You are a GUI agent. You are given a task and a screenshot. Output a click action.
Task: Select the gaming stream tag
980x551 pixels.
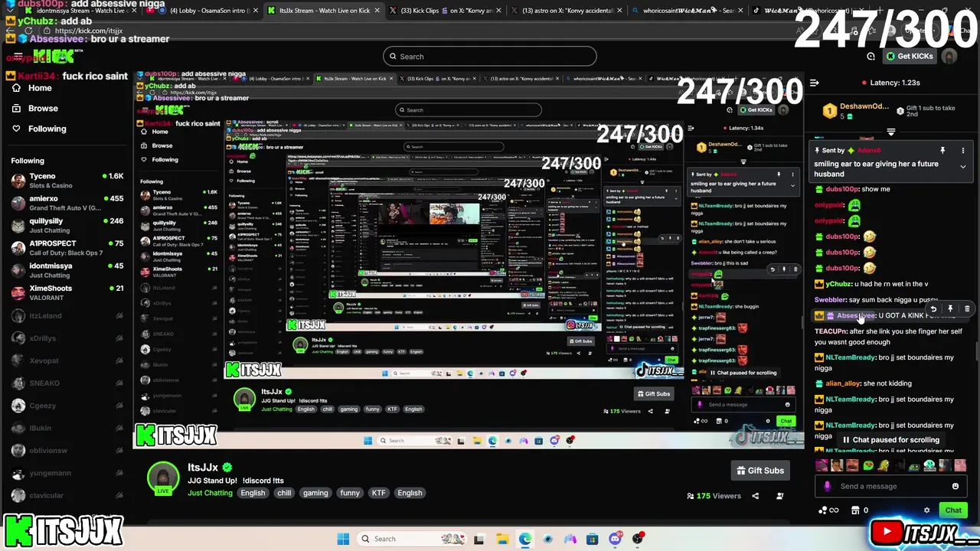click(x=315, y=493)
